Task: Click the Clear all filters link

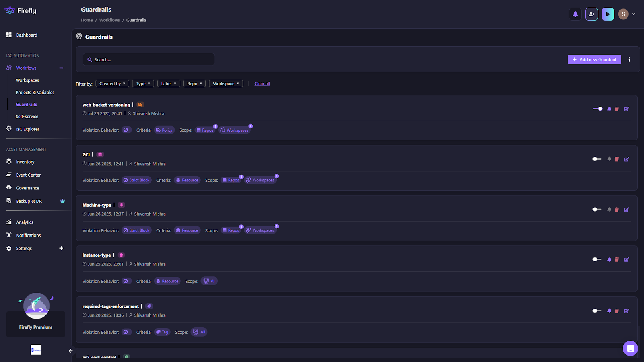Action: (262, 84)
